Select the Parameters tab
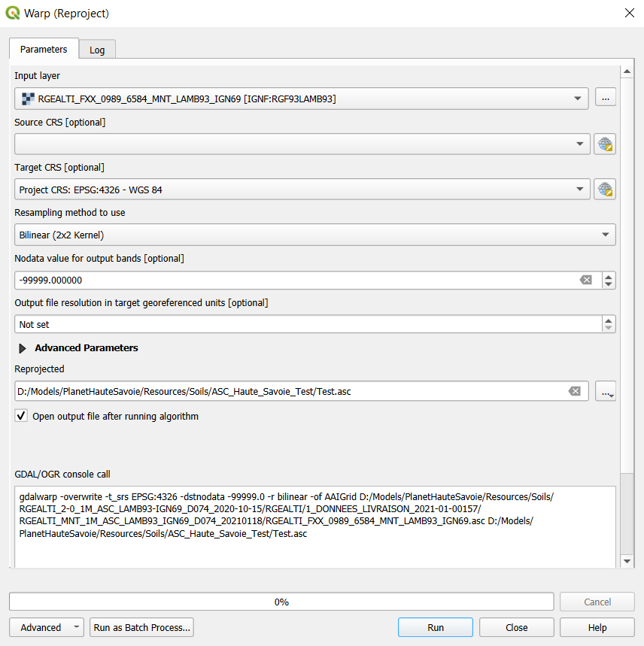 coord(44,49)
